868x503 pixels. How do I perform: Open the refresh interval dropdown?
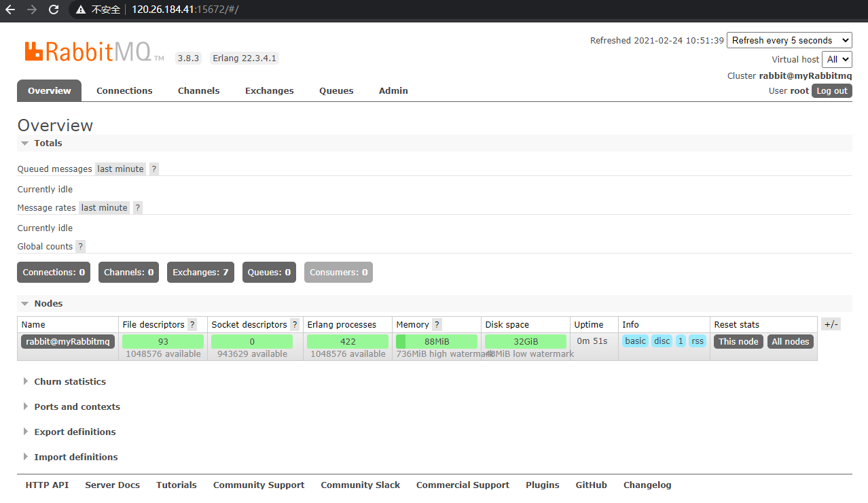(789, 40)
